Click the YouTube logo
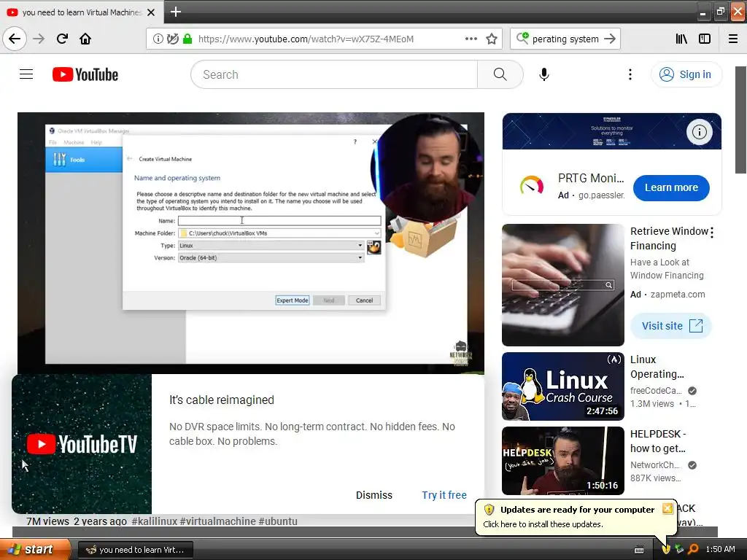The height and width of the screenshot is (560, 747). point(85,75)
